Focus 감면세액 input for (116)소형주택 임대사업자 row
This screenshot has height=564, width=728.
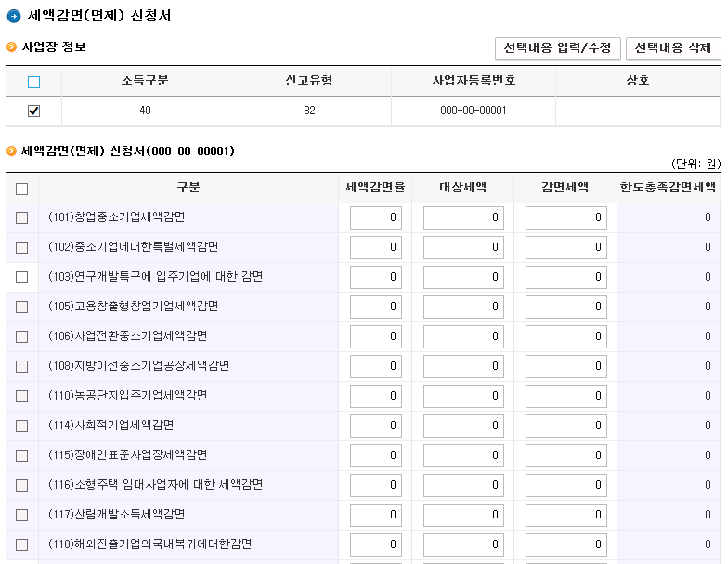pos(566,485)
